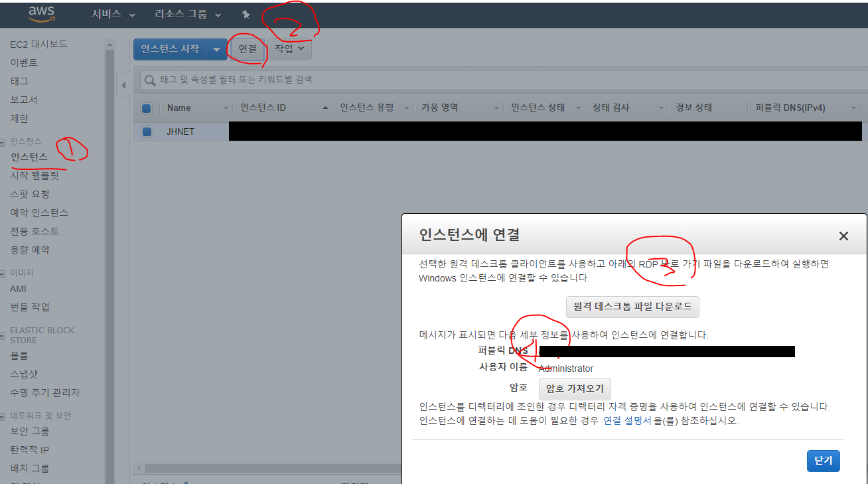Open 태그 in the sidebar
The height and width of the screenshot is (484, 868).
[x=19, y=81]
